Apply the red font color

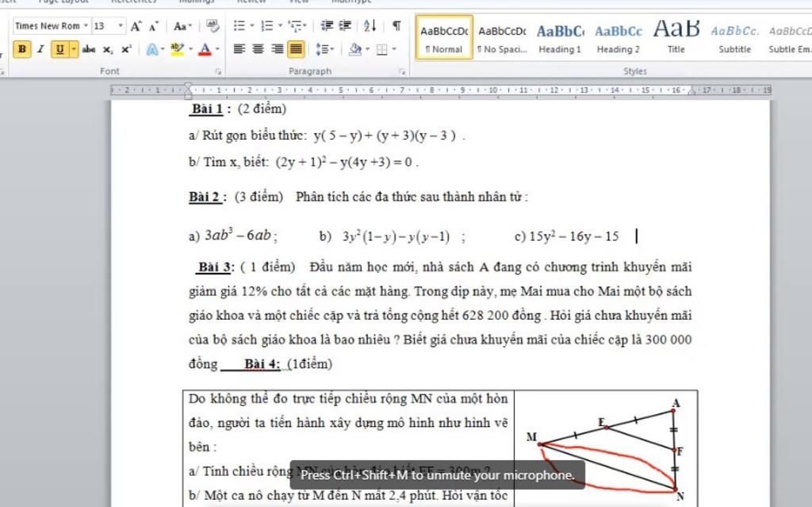coord(205,49)
